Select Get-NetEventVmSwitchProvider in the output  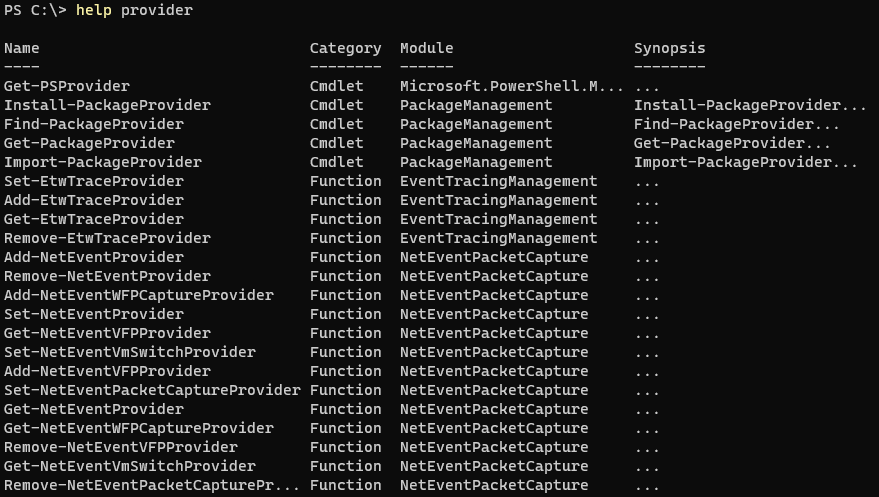pyautogui.click(x=129, y=466)
